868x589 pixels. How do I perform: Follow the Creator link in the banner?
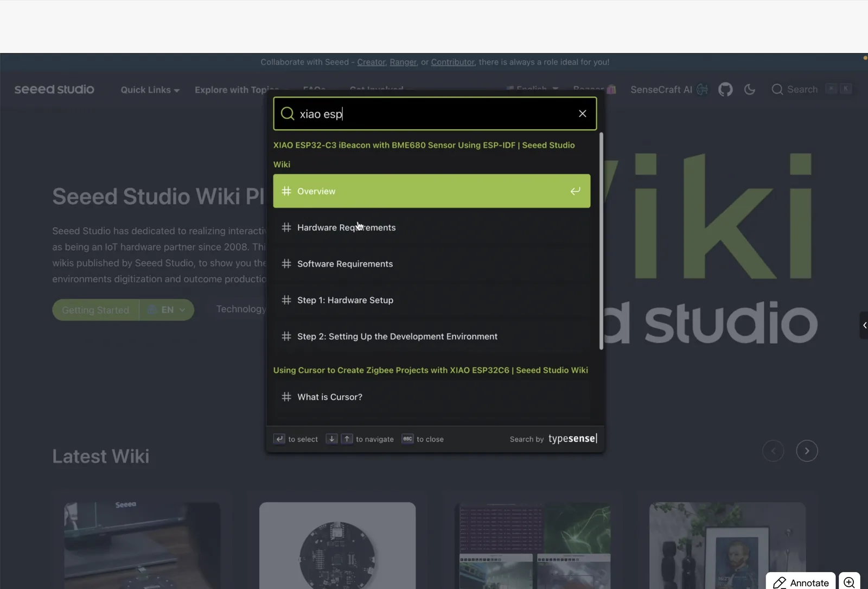371,62
